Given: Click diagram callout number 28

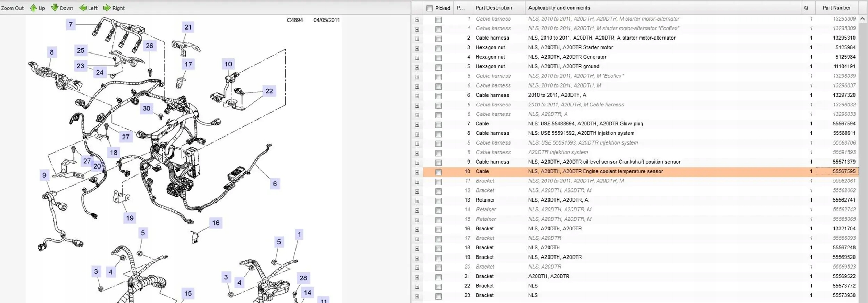Looking at the screenshot, I should point(303,278).
